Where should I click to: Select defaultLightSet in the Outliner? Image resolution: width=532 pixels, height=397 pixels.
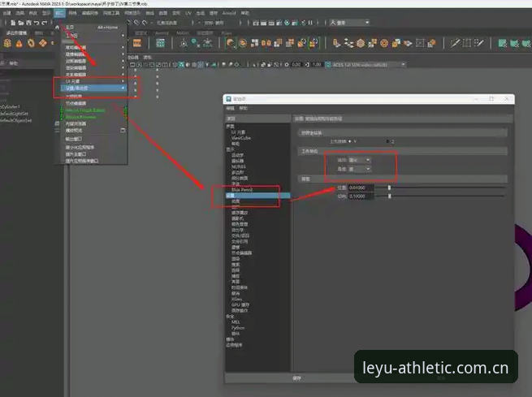pyautogui.click(x=15, y=114)
